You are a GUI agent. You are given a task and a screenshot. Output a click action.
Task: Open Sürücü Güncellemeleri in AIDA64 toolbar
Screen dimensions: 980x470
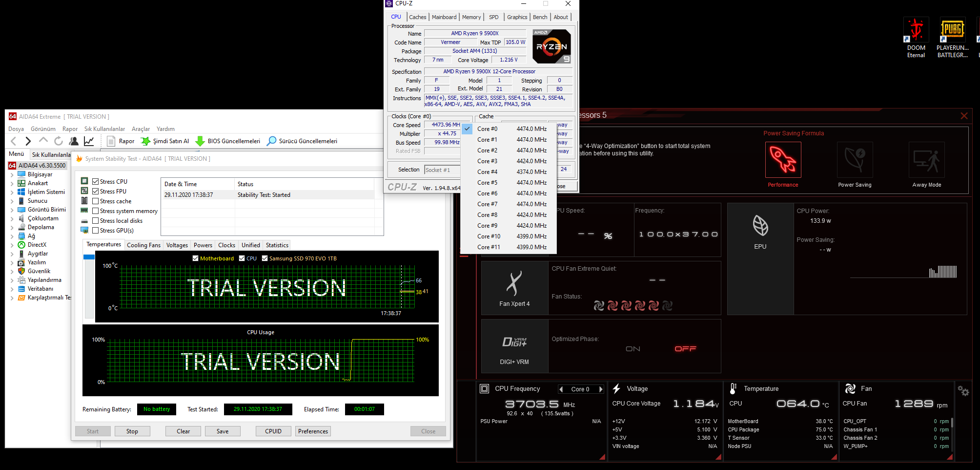[x=302, y=141]
